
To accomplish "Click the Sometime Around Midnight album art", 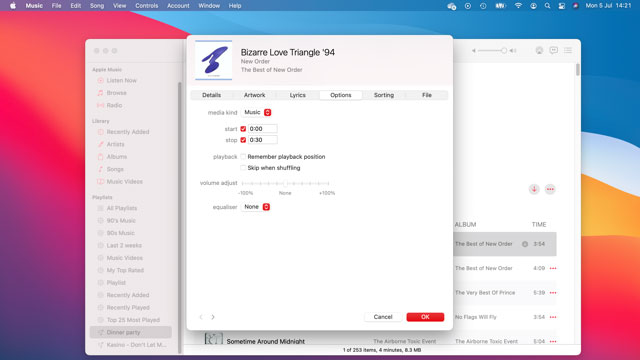I will point(213,339).
